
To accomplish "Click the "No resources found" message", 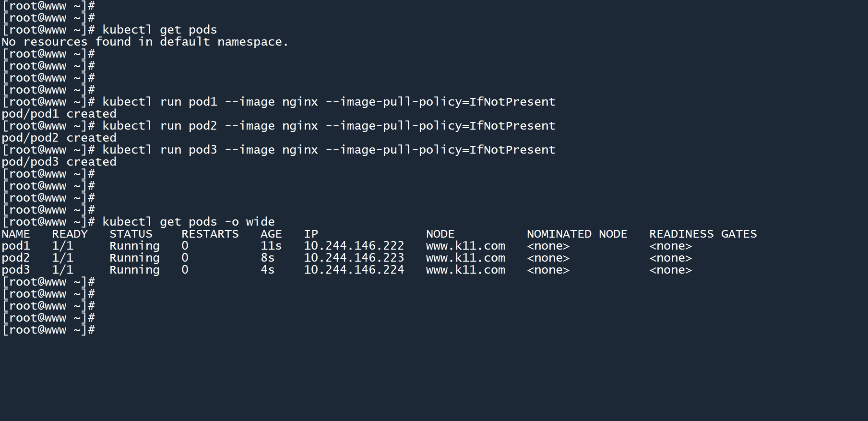I will [145, 42].
